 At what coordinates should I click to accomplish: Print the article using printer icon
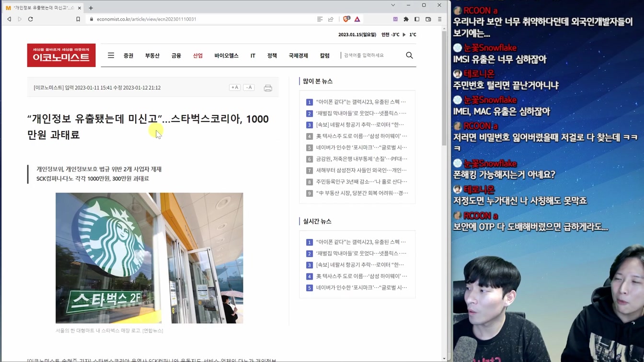click(x=268, y=88)
